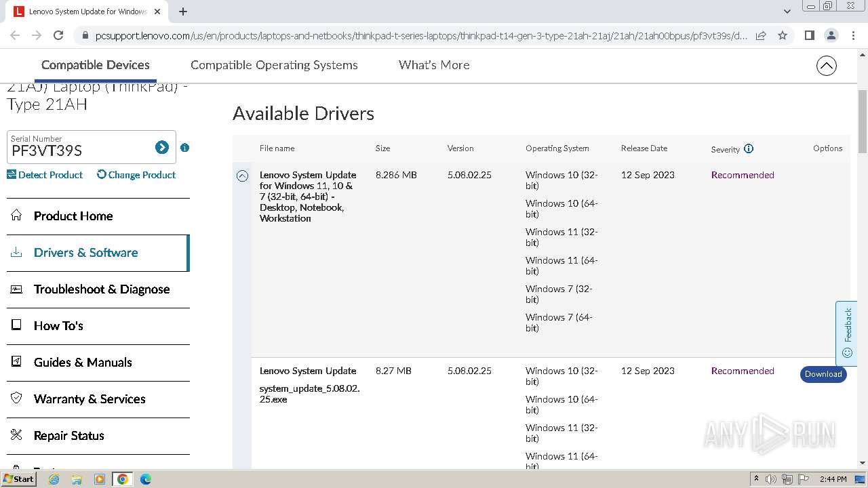Open Internet Explorer from taskbar
The width and height of the screenshot is (868, 488).
click(x=54, y=479)
